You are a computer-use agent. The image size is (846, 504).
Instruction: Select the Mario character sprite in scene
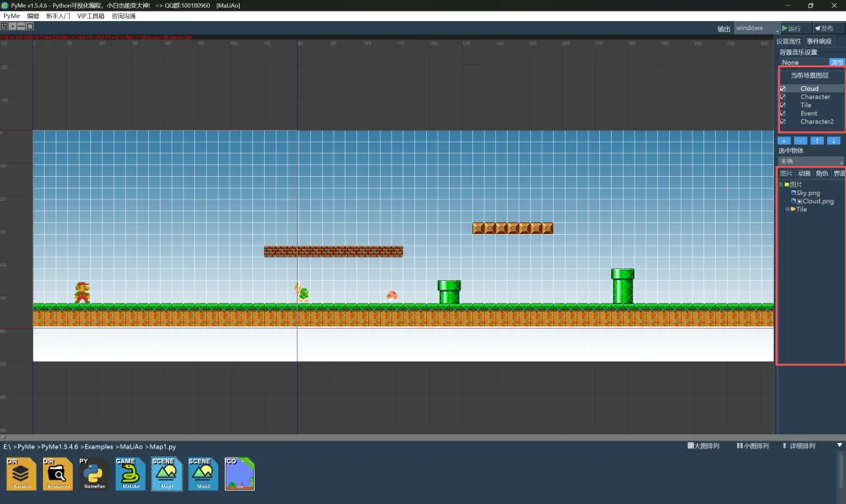(82, 293)
